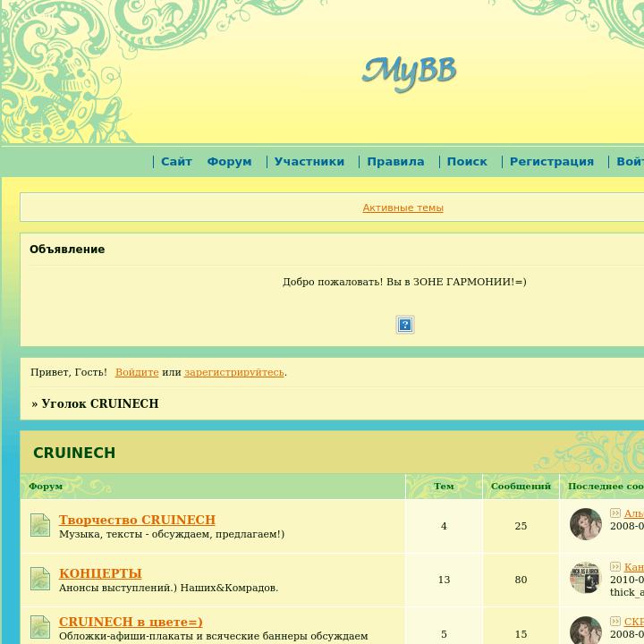Open the Форум menu item
The height and width of the screenshot is (644, 644).
tap(230, 162)
